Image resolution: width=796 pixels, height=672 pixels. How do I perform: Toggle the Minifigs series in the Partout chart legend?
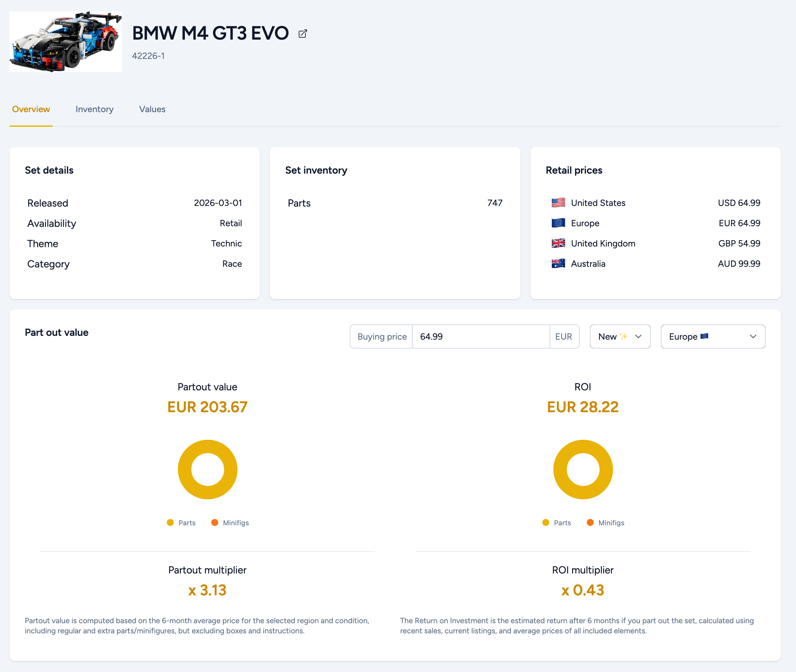click(230, 522)
